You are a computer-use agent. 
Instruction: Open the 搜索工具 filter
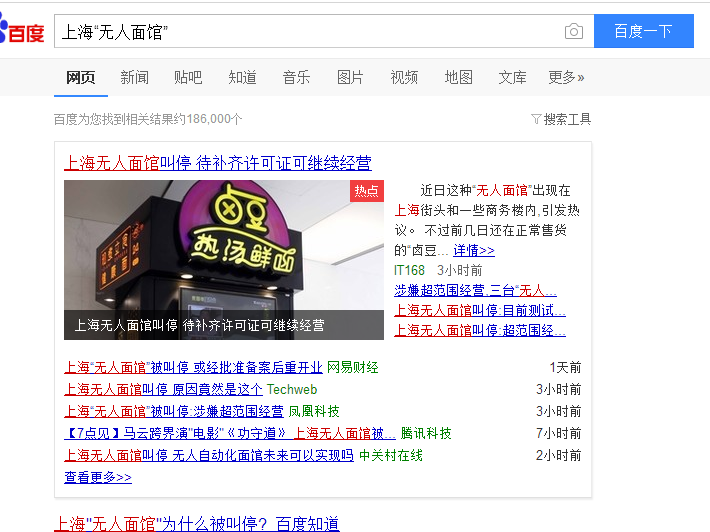point(561,119)
